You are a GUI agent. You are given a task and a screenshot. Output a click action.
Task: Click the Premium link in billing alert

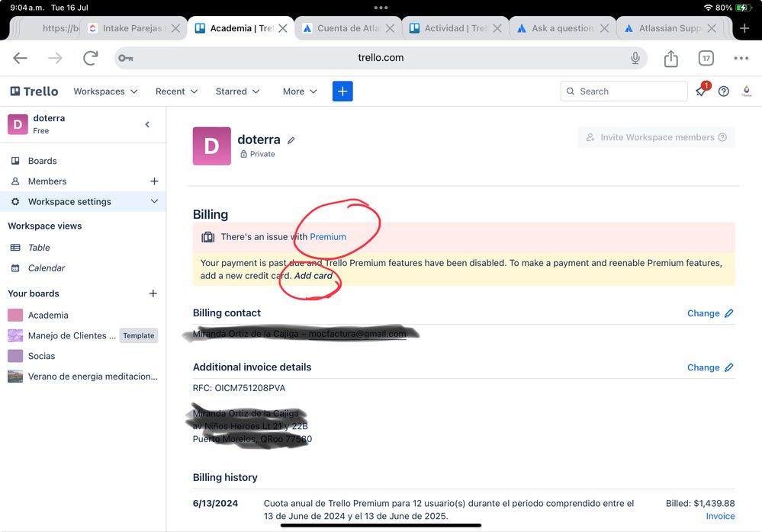coord(328,237)
